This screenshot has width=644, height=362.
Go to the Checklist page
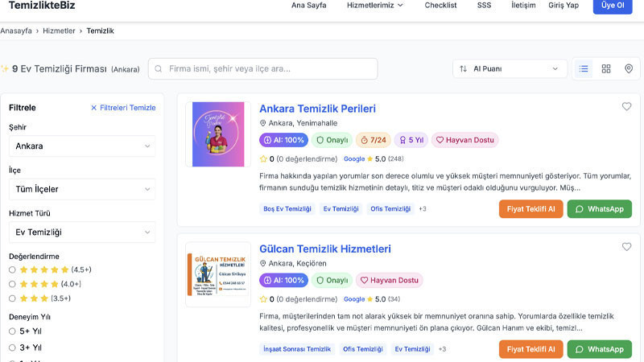(x=440, y=5)
